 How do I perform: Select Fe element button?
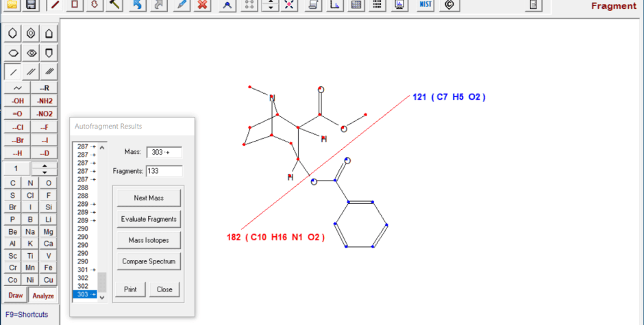pyautogui.click(x=49, y=268)
